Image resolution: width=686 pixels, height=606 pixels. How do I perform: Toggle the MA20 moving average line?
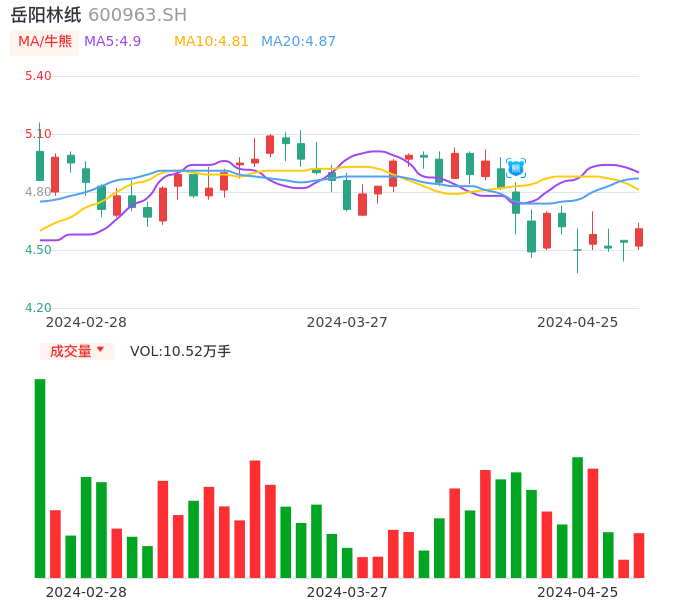(x=298, y=42)
